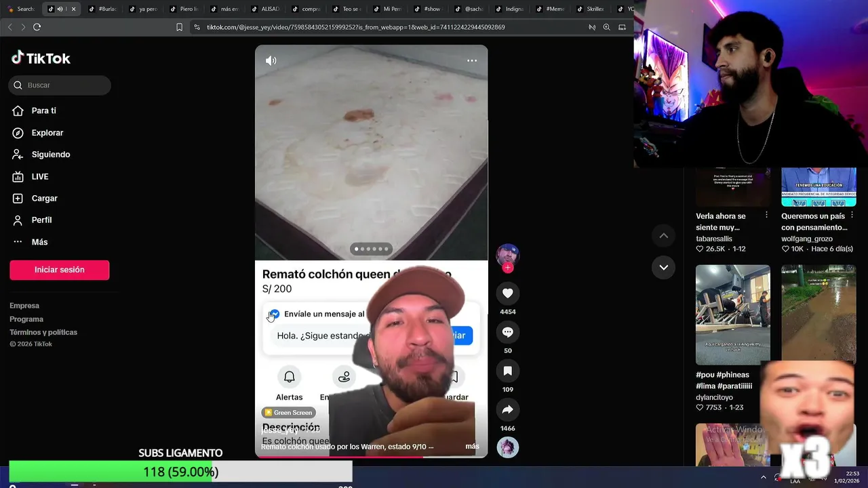Go to previous video up arrow
Screen dimensions: 868x488
pos(664,236)
